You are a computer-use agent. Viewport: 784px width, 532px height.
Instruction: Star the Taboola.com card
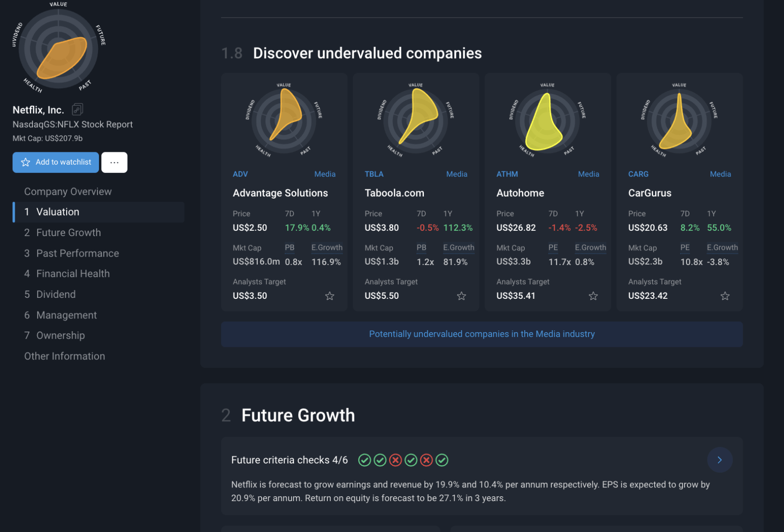462,296
